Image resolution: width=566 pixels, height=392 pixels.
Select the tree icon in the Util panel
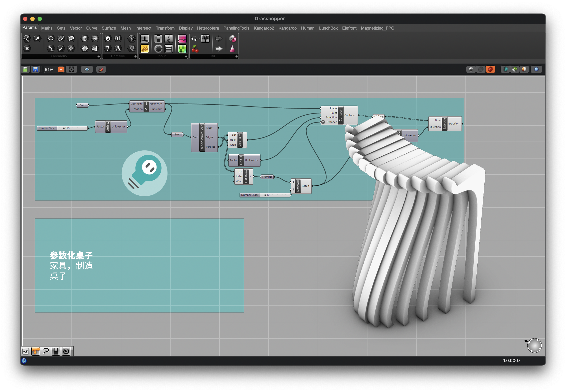click(205, 38)
